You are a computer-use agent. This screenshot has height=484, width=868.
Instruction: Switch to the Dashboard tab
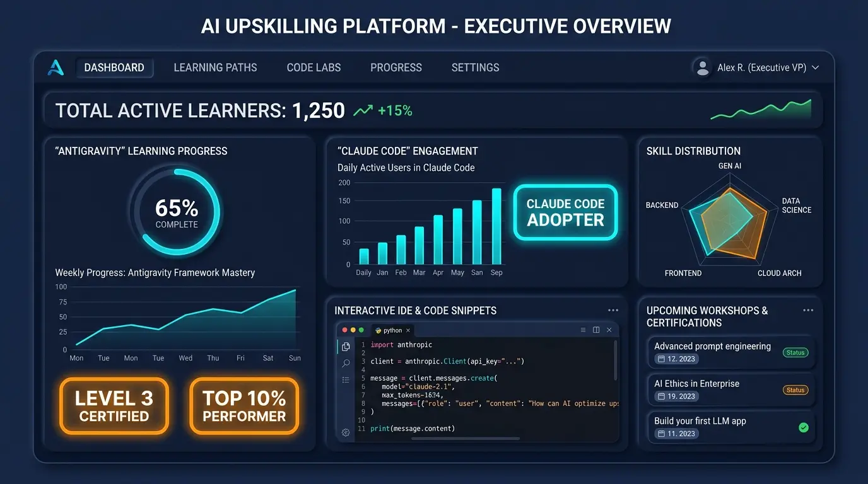click(x=114, y=67)
